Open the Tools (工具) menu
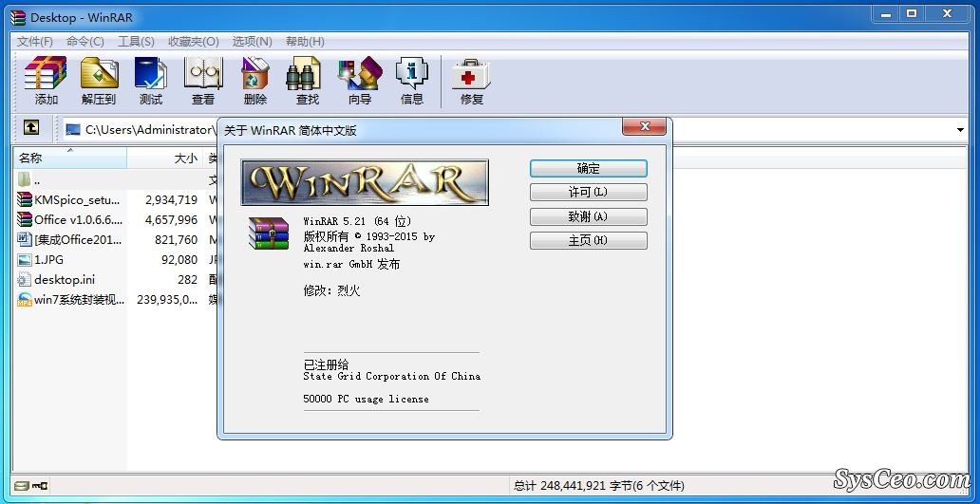The image size is (980, 504). pyautogui.click(x=136, y=41)
